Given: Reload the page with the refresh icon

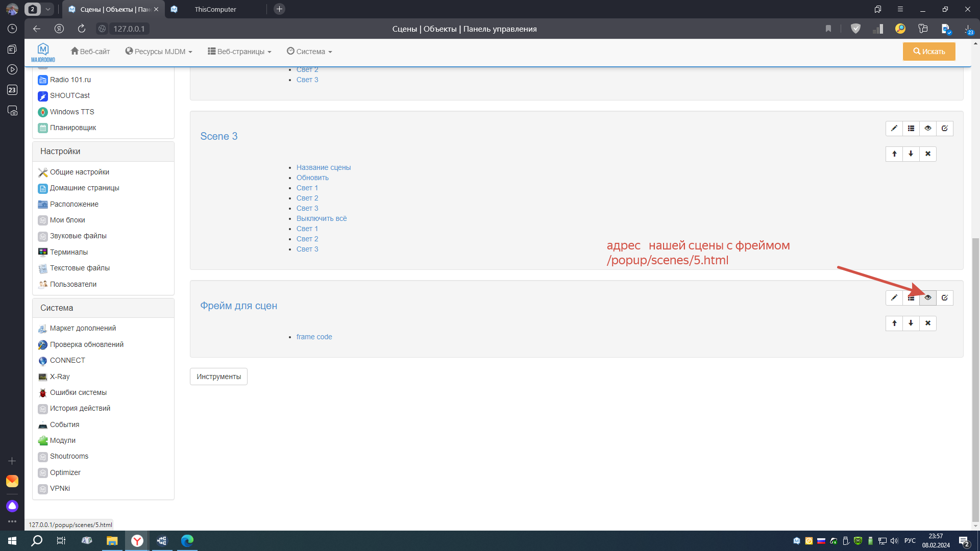Looking at the screenshot, I should pos(82,29).
